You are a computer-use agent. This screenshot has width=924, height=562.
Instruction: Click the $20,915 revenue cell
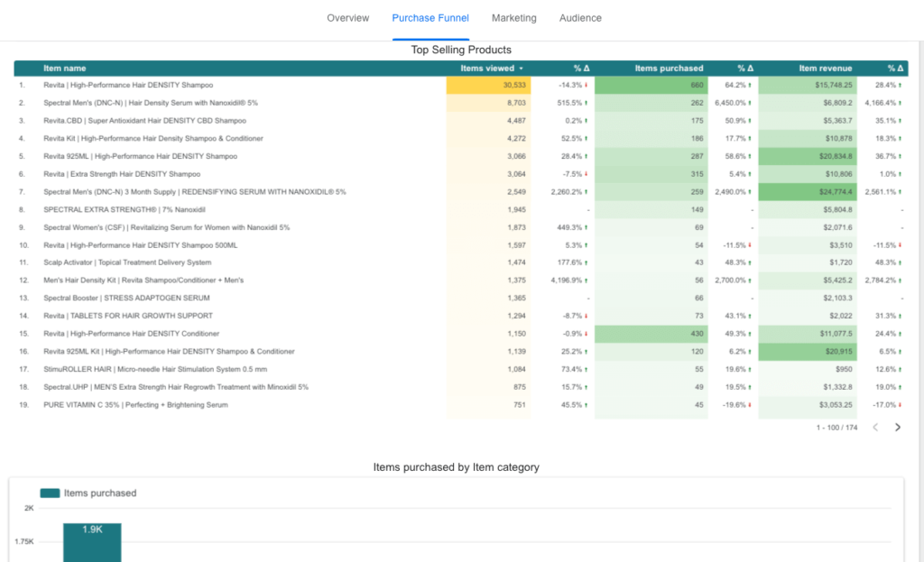coord(808,352)
